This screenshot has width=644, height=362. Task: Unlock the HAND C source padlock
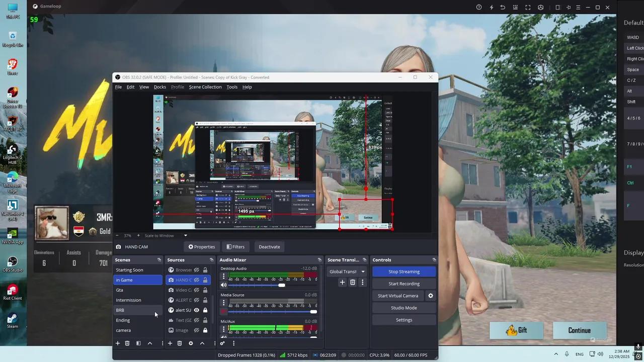click(x=205, y=280)
